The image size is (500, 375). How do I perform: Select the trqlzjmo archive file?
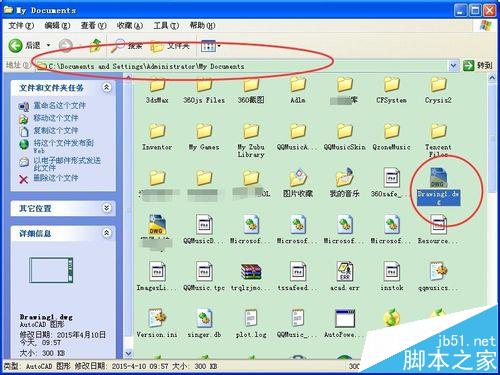(x=251, y=277)
